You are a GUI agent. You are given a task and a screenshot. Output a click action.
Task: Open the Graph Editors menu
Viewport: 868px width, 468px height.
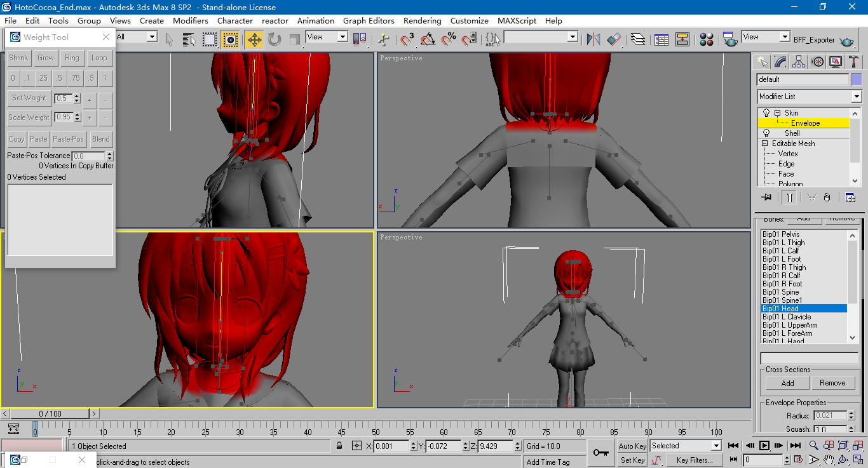pos(369,20)
